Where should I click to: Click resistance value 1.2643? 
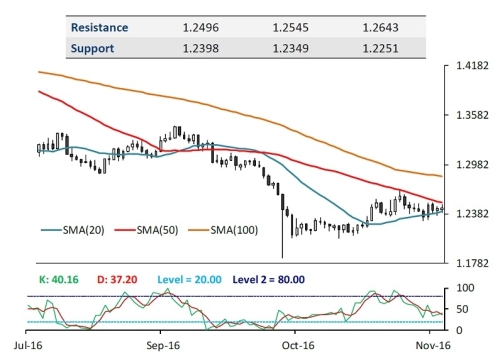(380, 27)
